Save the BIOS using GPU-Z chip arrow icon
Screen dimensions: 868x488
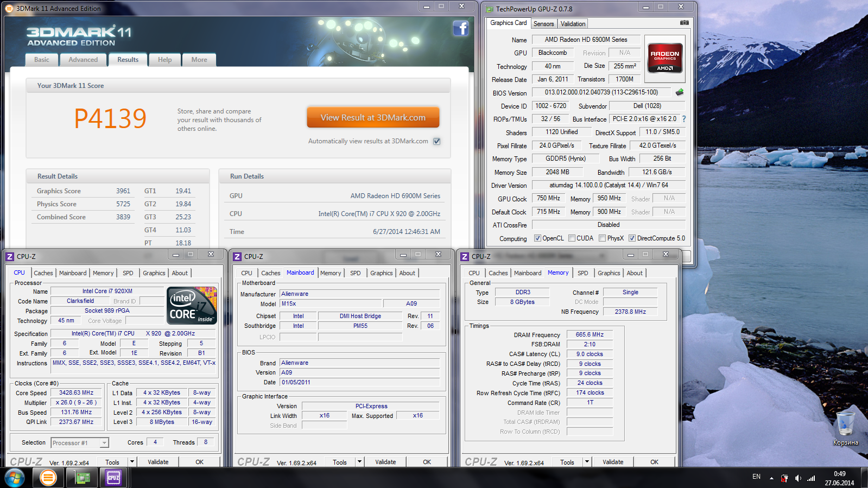[679, 92]
